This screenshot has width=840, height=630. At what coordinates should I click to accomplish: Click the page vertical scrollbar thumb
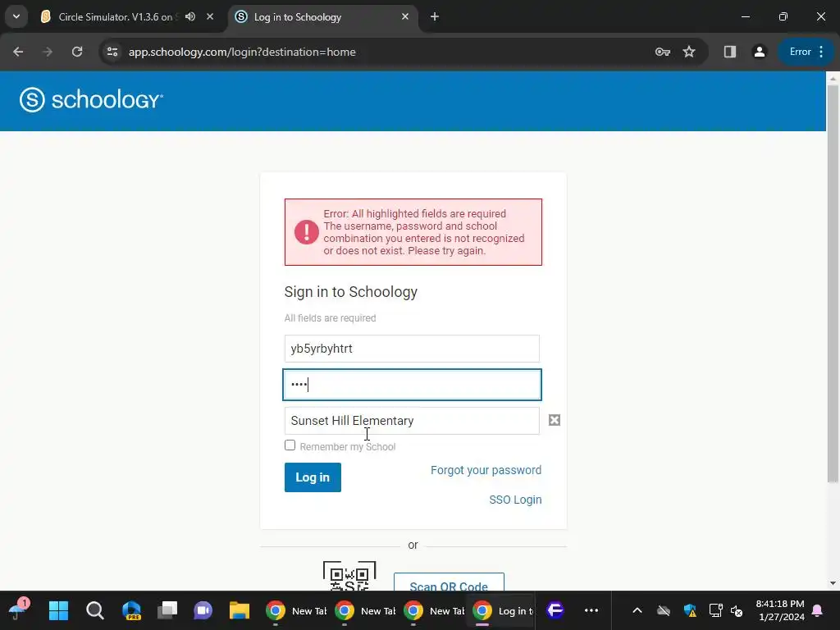tap(833, 284)
